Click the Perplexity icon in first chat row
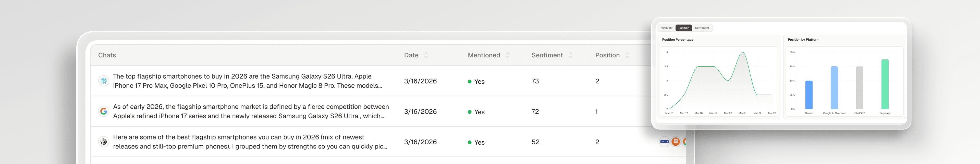 click(103, 81)
